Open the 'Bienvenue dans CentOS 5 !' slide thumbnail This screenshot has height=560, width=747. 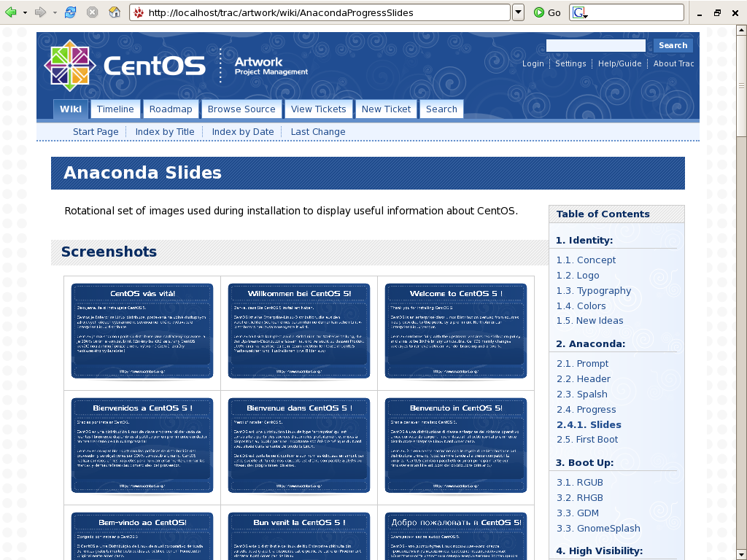298,446
